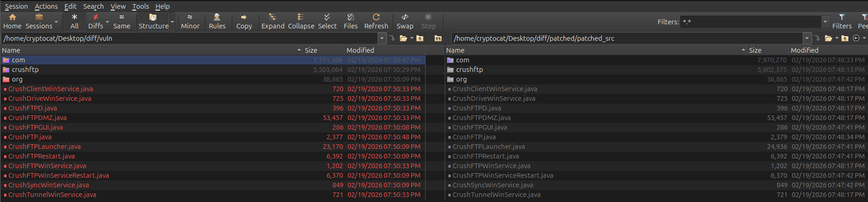Screen dimensions: 868x202
Task: Sort left pane by Name column
Action: tap(152, 50)
